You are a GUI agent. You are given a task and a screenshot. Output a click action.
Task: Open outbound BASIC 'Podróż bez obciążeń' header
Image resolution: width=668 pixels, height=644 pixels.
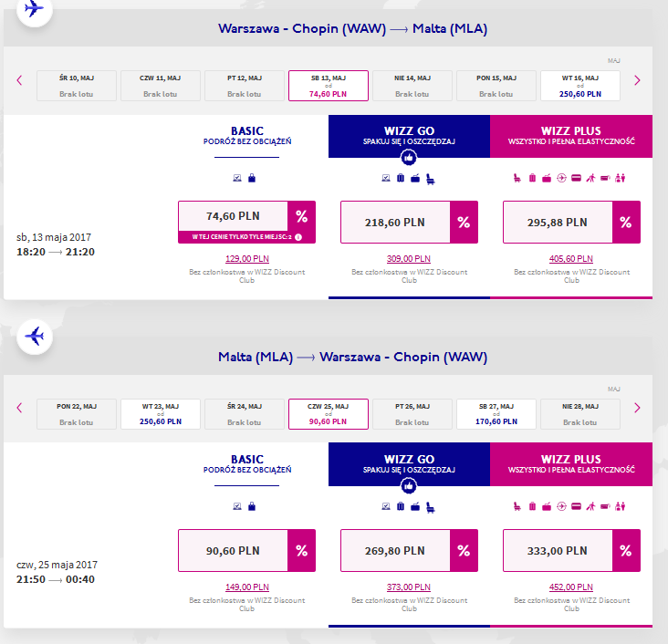[247, 136]
